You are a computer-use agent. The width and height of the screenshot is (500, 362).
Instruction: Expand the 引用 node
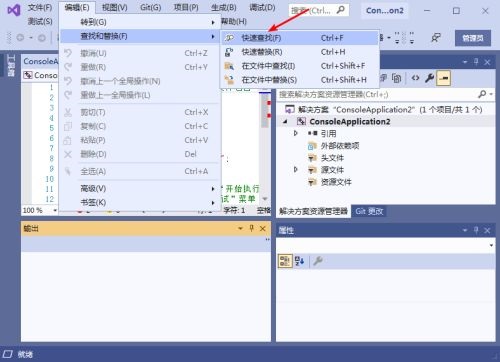pyautogui.click(x=295, y=133)
